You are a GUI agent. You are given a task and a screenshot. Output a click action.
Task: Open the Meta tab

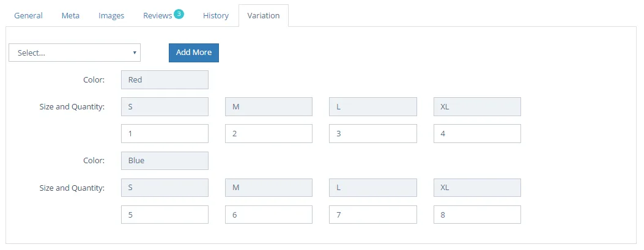[70, 16]
